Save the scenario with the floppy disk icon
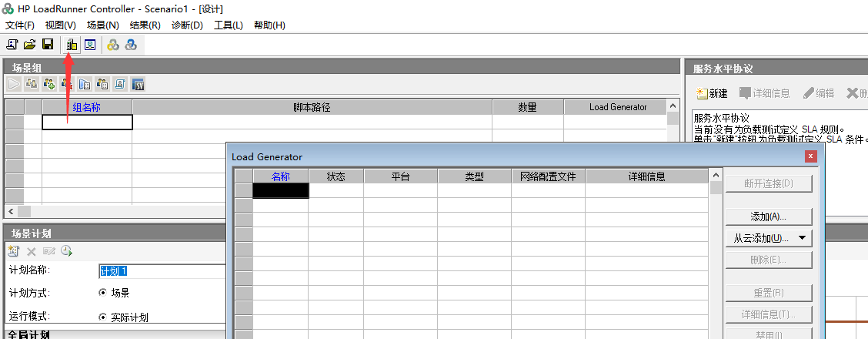Image resolution: width=868 pixels, height=339 pixels. tap(48, 45)
